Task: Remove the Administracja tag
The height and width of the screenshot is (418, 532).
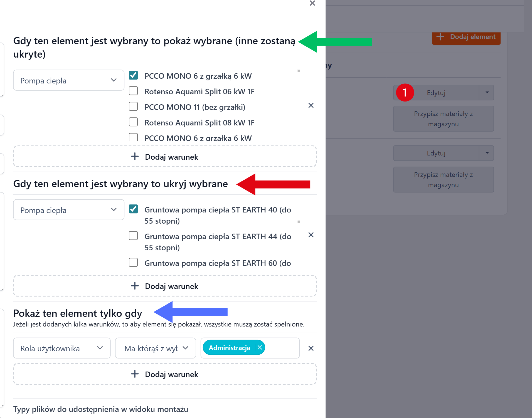Action: (x=260, y=348)
